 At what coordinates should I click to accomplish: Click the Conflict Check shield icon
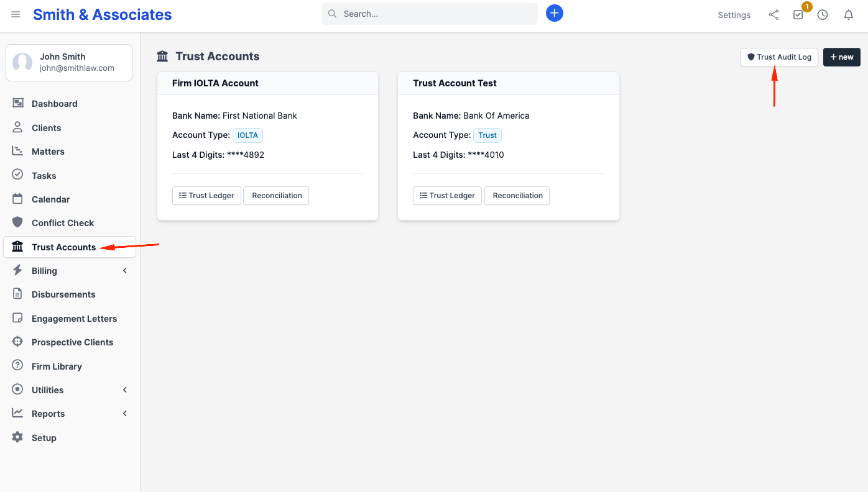(17, 222)
